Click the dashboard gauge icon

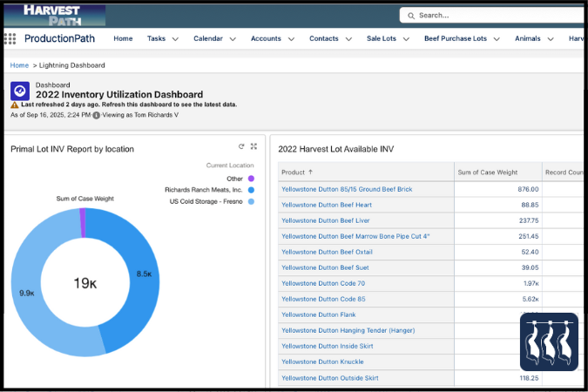coord(20,91)
